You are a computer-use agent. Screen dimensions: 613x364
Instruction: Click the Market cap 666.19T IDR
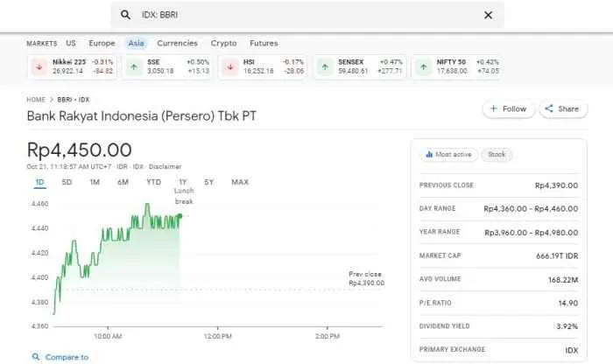click(557, 256)
